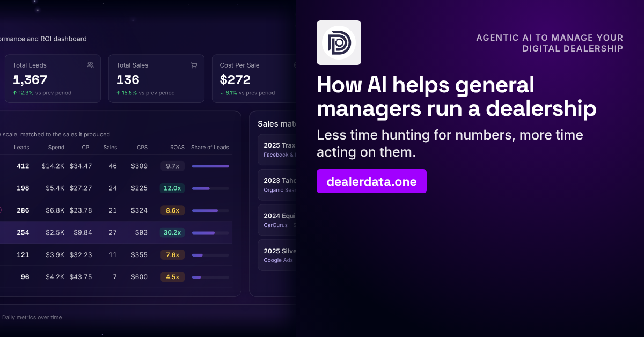This screenshot has height=337, width=644.
Task: Click the Share of Leads column header
Action: click(210, 148)
